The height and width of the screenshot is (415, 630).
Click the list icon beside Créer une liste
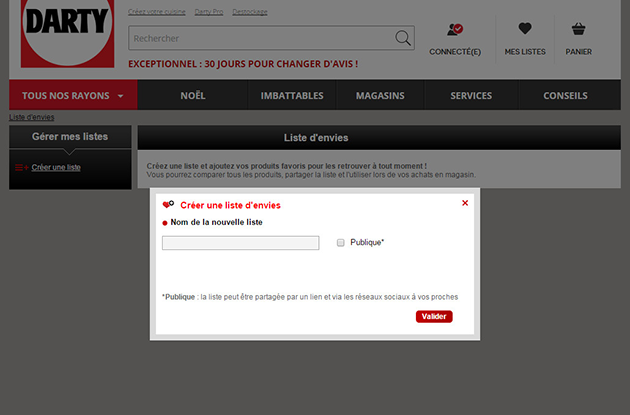coord(22,167)
